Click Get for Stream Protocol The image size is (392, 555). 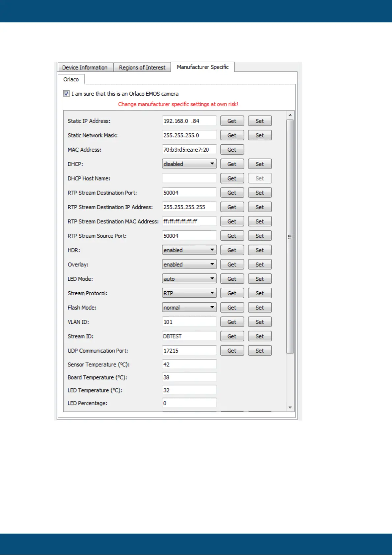click(232, 293)
